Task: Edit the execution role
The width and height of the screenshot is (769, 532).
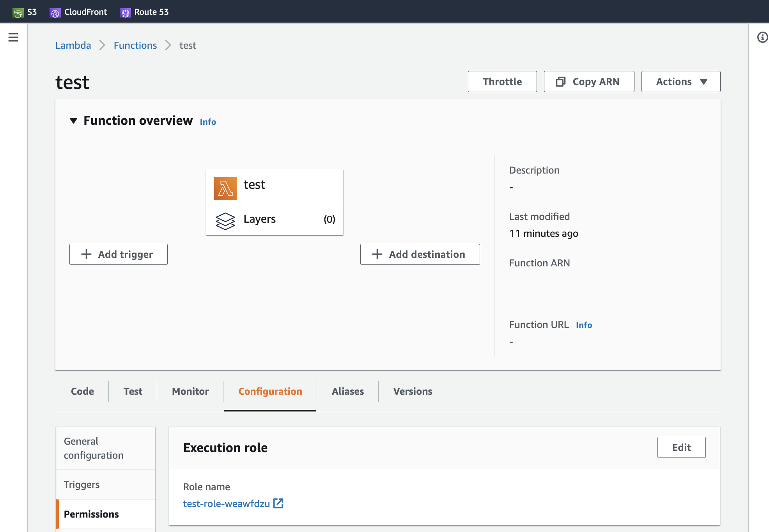Action: coord(681,447)
